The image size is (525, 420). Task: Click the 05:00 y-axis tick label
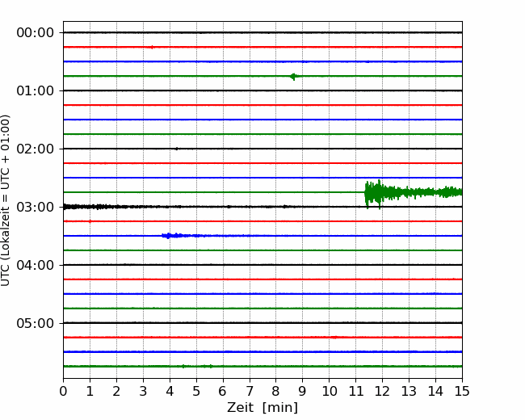point(35,323)
